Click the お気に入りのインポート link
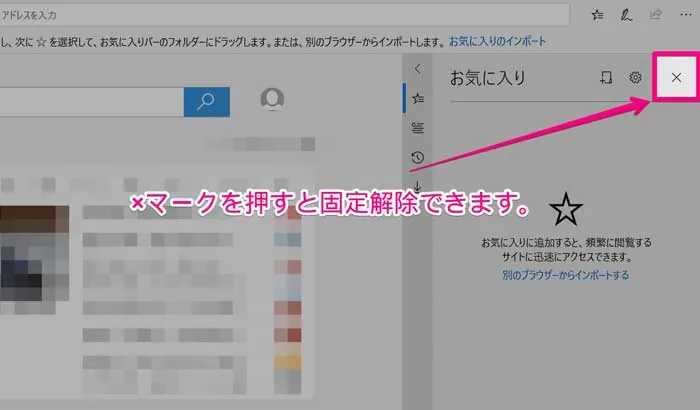 click(x=497, y=42)
